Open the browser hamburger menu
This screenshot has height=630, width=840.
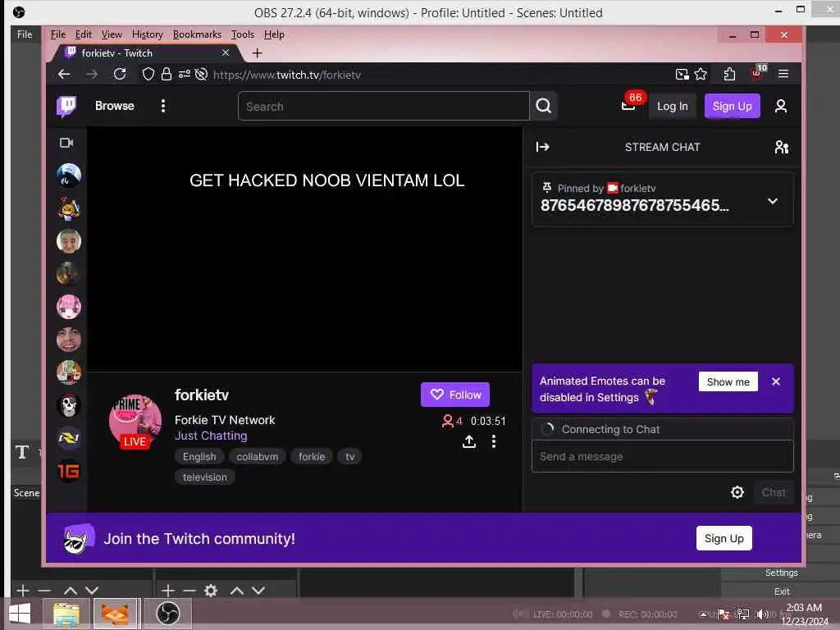pyautogui.click(x=783, y=75)
